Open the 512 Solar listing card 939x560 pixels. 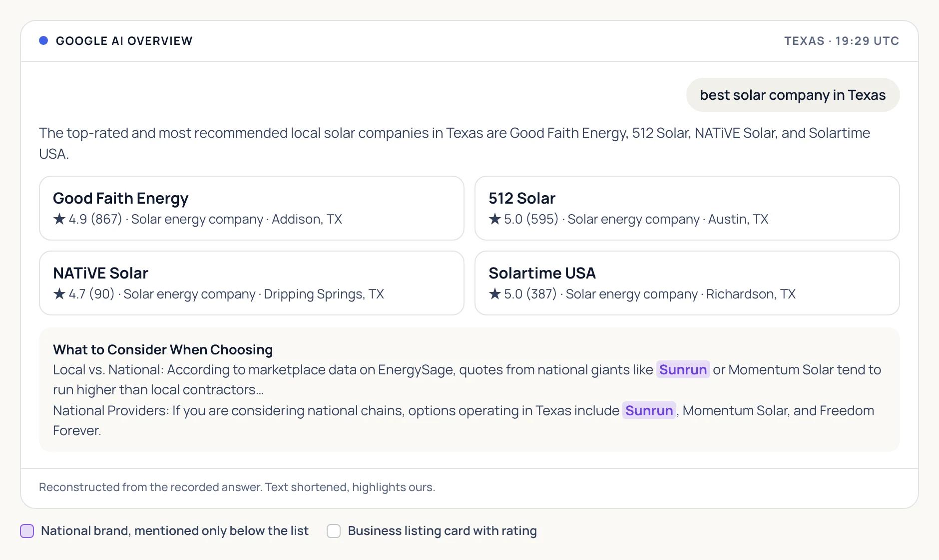point(687,208)
